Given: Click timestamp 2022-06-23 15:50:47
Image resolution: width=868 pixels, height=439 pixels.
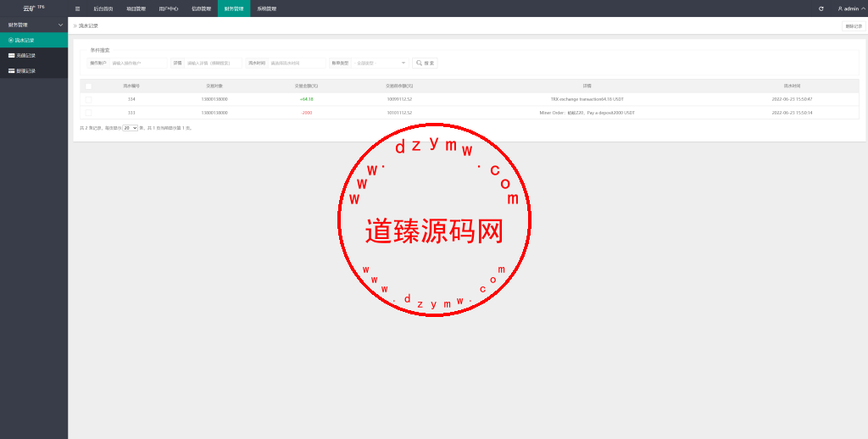Looking at the screenshot, I should click(x=793, y=100).
